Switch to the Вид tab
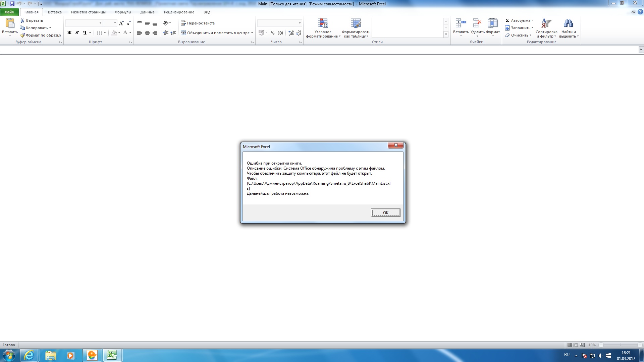 tap(207, 12)
